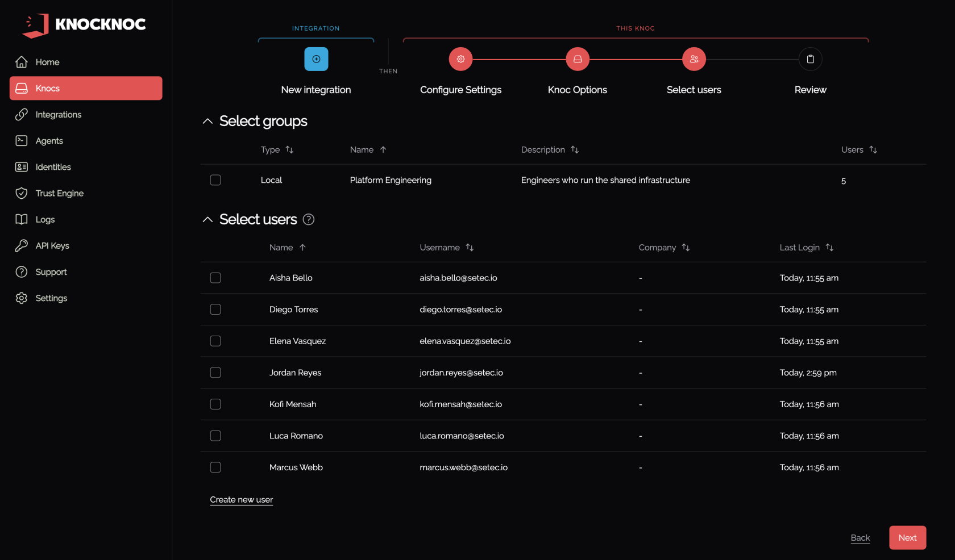Sort users by Username column arrows

tap(470, 247)
